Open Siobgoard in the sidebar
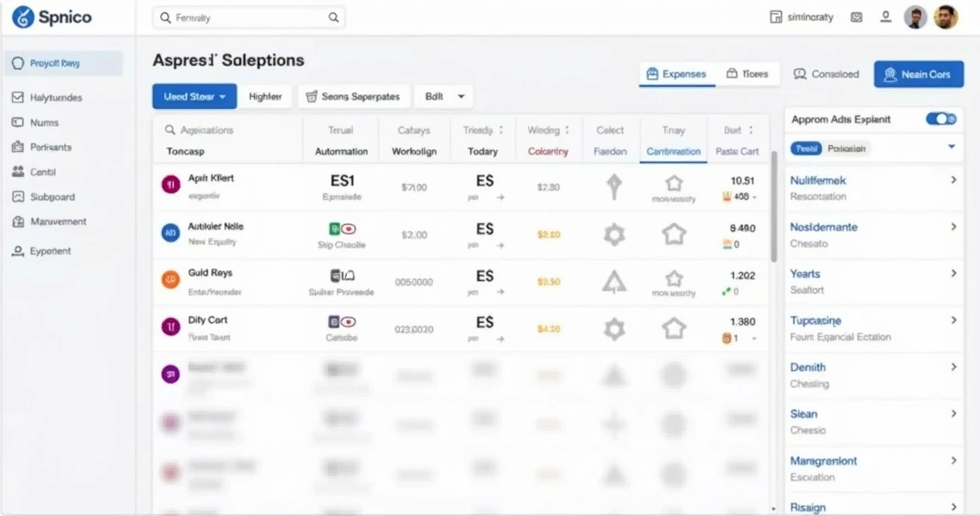 [44, 197]
